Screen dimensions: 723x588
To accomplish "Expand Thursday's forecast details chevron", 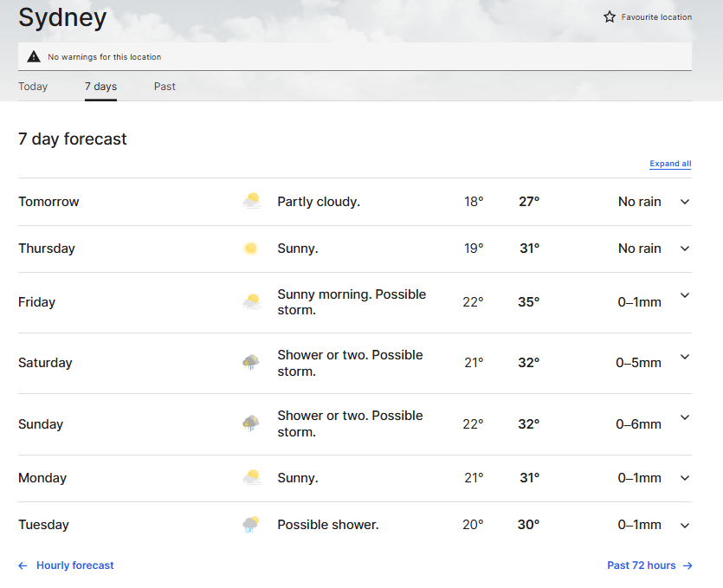I will (685, 249).
